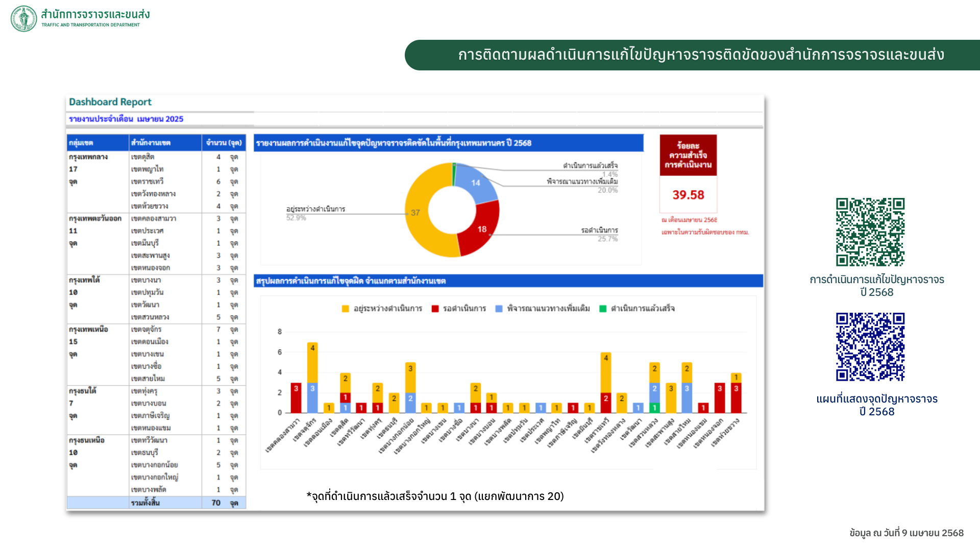The width and height of the screenshot is (980, 551).
Task: Click the 'อยู่ระหว่างดำเนินการ' 52.9% donut label
Action: [315, 213]
